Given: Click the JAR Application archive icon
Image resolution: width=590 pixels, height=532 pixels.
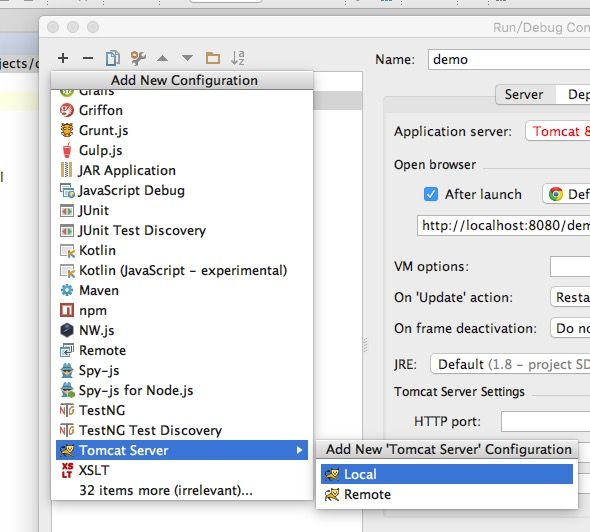Looking at the screenshot, I should click(x=66, y=170).
